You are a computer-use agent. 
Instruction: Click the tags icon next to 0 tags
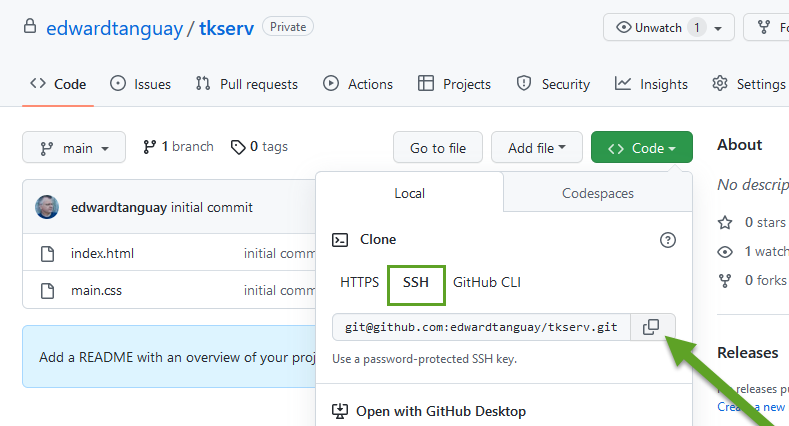tap(238, 147)
